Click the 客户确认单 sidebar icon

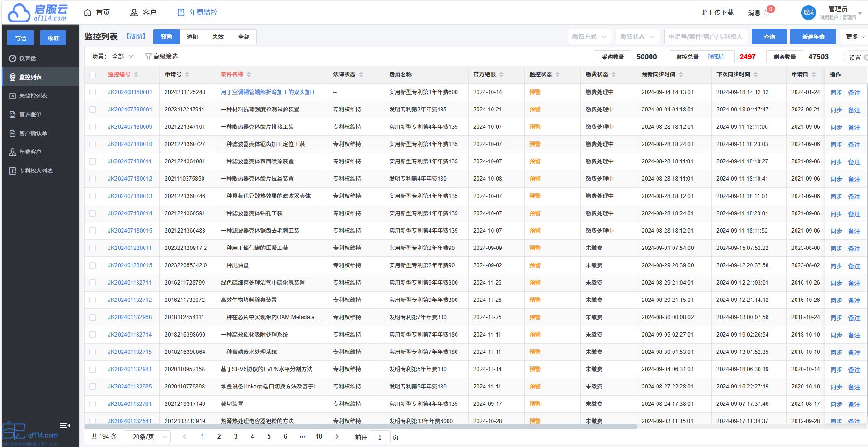coord(13,133)
